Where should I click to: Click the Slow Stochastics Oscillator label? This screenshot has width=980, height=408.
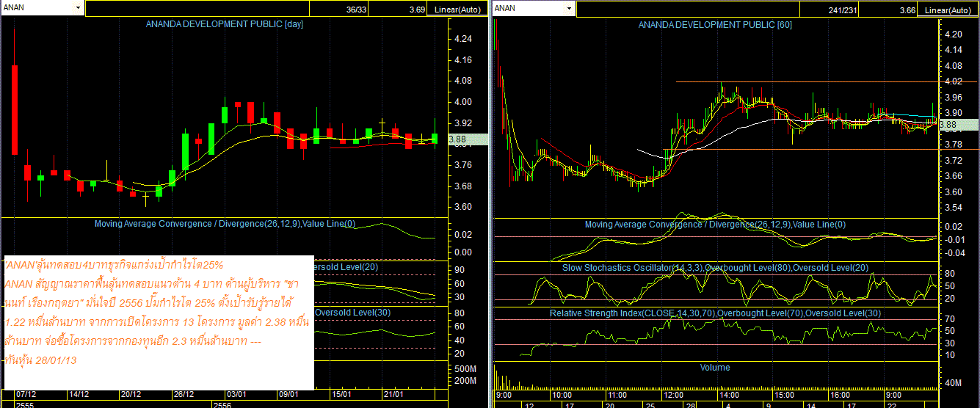point(715,267)
